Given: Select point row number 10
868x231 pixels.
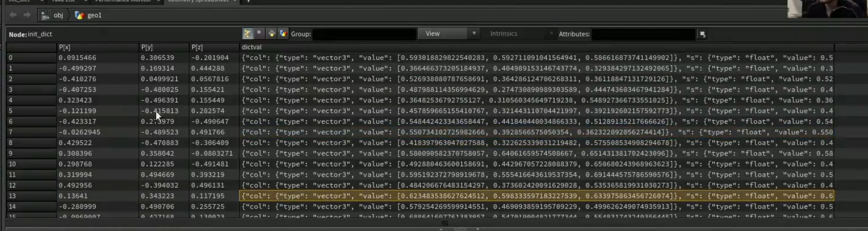Looking at the screenshot, I should pos(31,164).
